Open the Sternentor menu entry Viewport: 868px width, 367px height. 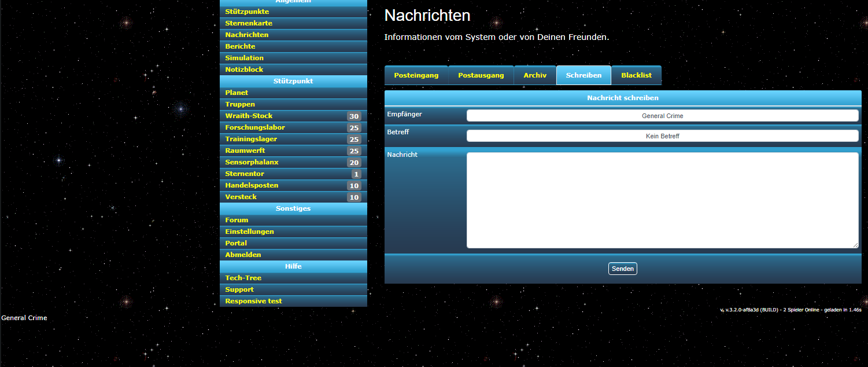[x=245, y=174]
